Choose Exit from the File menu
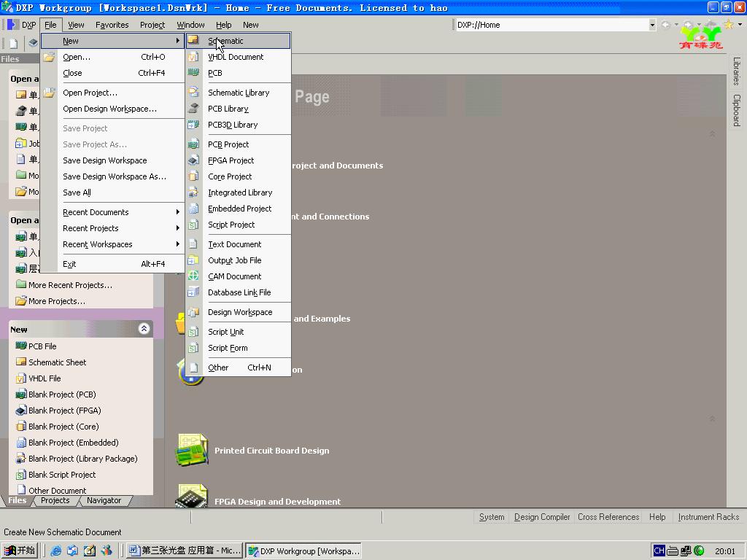 112,264
